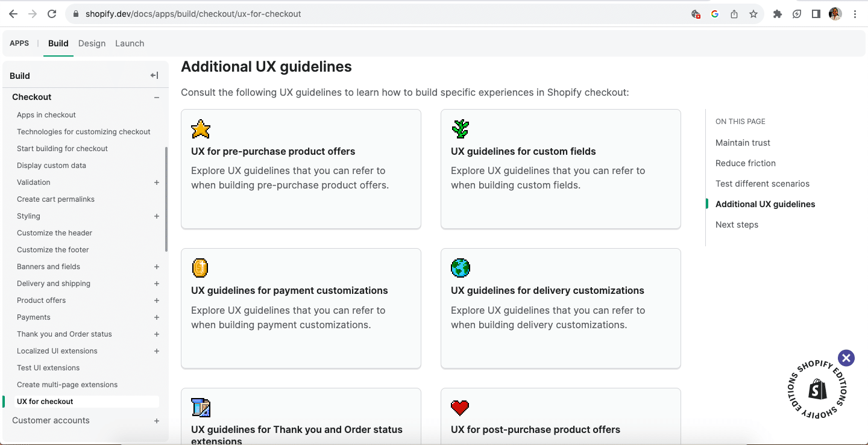This screenshot has width=868, height=445.
Task: Click the green plant custom fields icon
Action: click(461, 129)
